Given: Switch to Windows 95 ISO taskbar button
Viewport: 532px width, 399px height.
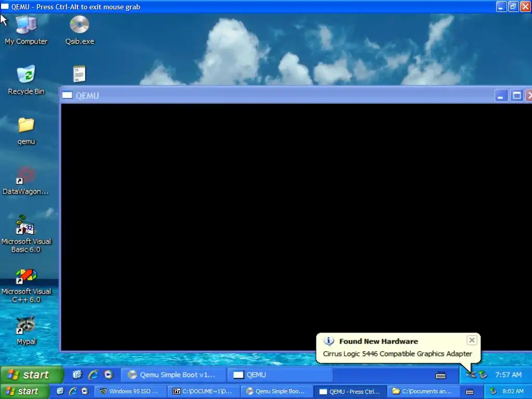Looking at the screenshot, I should pyautogui.click(x=130, y=392).
